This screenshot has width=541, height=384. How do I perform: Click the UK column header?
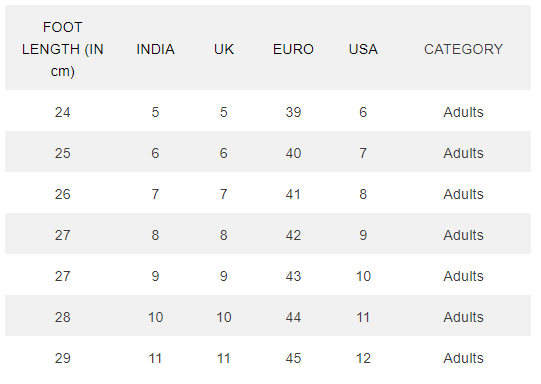click(224, 49)
